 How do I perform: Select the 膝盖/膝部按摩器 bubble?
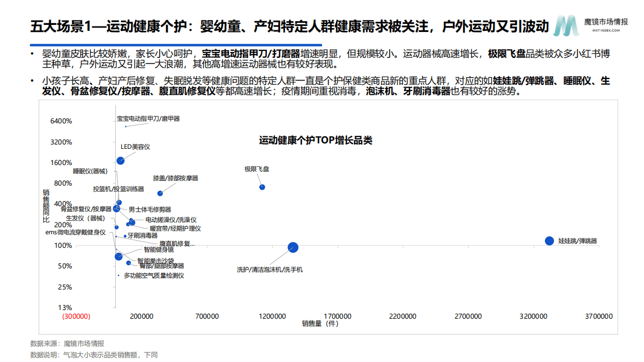(x=160, y=193)
